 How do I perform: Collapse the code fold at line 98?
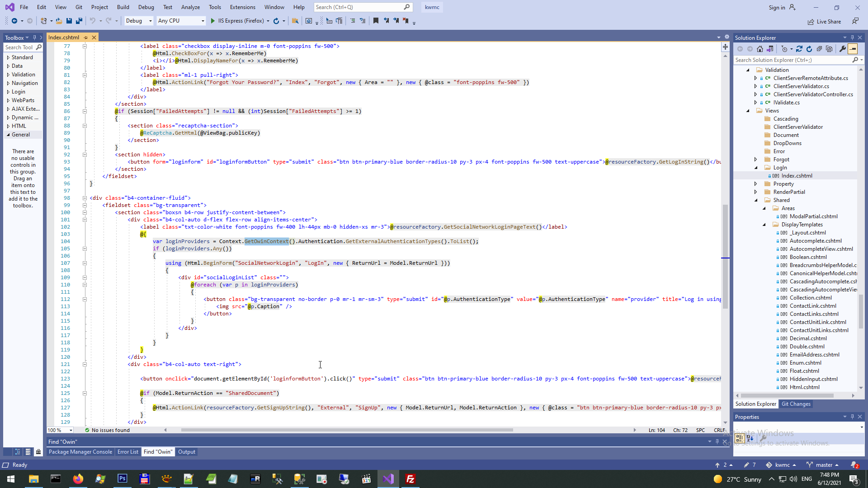pos(85,198)
